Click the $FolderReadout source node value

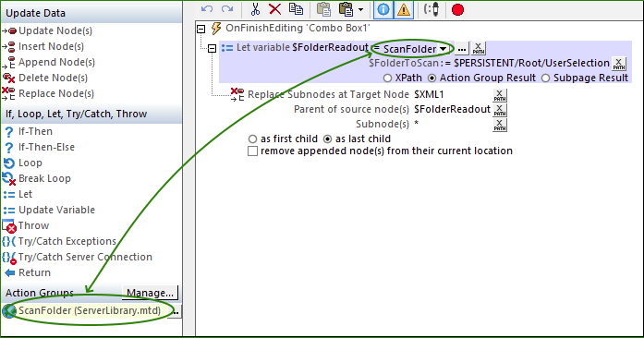[x=452, y=109]
